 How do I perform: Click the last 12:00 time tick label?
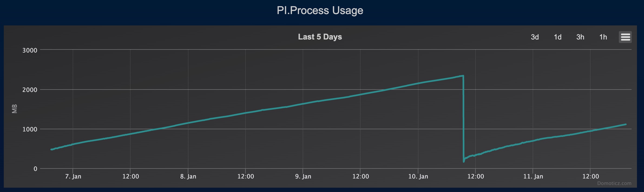(591, 176)
